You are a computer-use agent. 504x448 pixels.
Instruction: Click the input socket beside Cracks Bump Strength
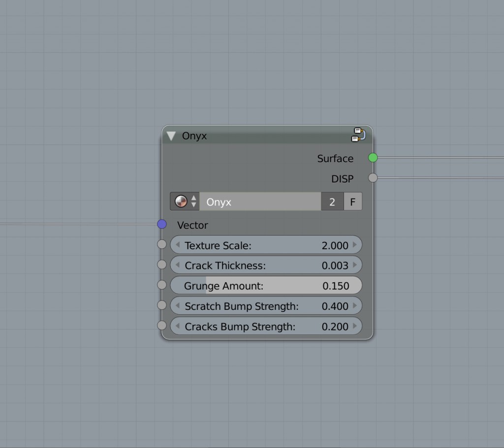(161, 325)
